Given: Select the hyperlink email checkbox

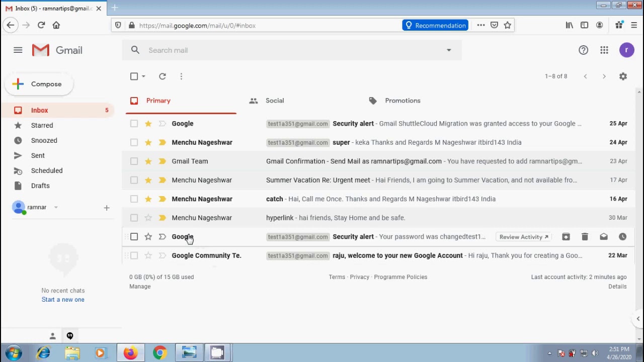Looking at the screenshot, I should tap(134, 218).
